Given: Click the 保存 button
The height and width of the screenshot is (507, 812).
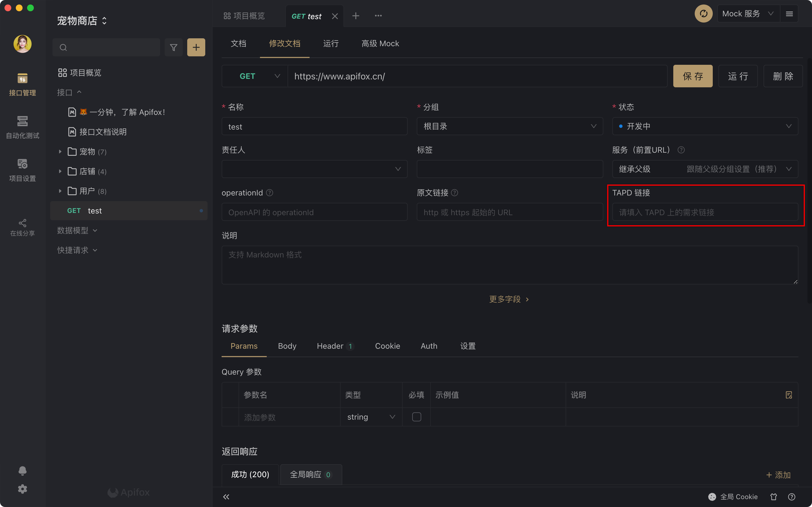Looking at the screenshot, I should [692, 76].
